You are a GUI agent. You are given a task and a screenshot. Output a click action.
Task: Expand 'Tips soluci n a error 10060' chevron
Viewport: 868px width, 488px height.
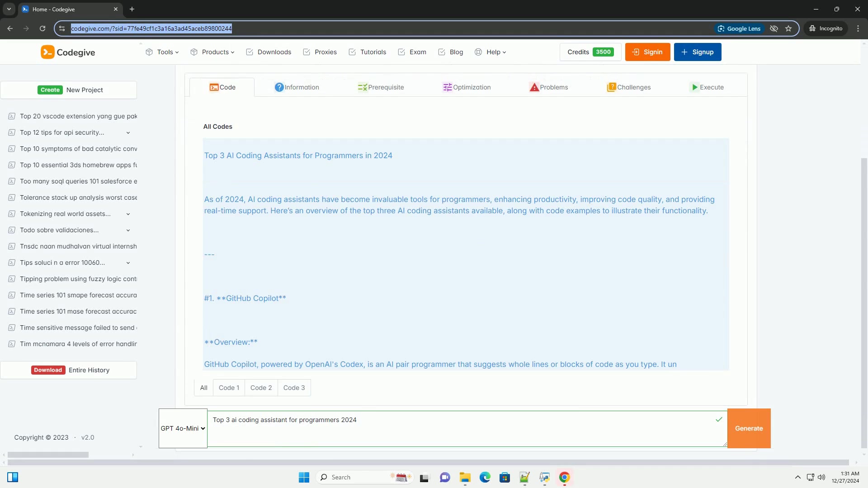coord(128,263)
